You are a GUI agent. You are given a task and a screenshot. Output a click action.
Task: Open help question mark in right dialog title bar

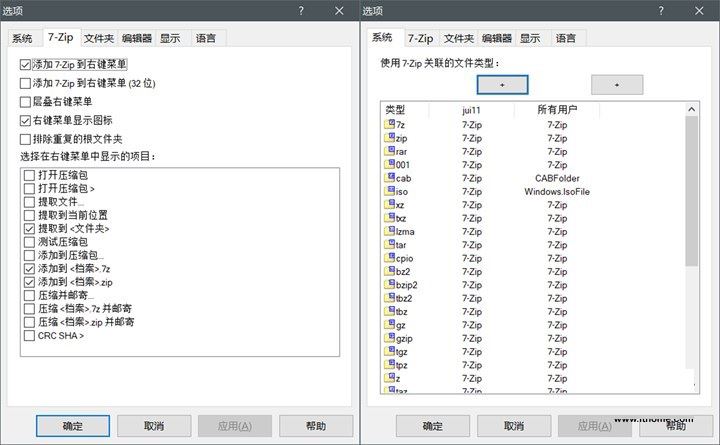(661, 11)
